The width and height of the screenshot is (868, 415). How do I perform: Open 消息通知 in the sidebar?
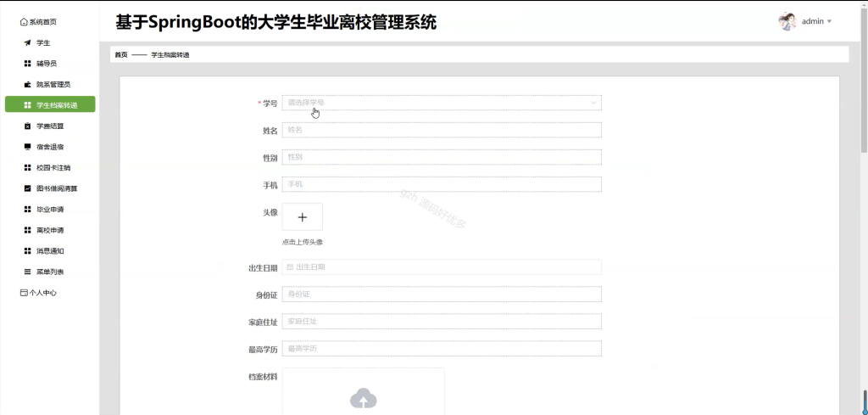50,251
